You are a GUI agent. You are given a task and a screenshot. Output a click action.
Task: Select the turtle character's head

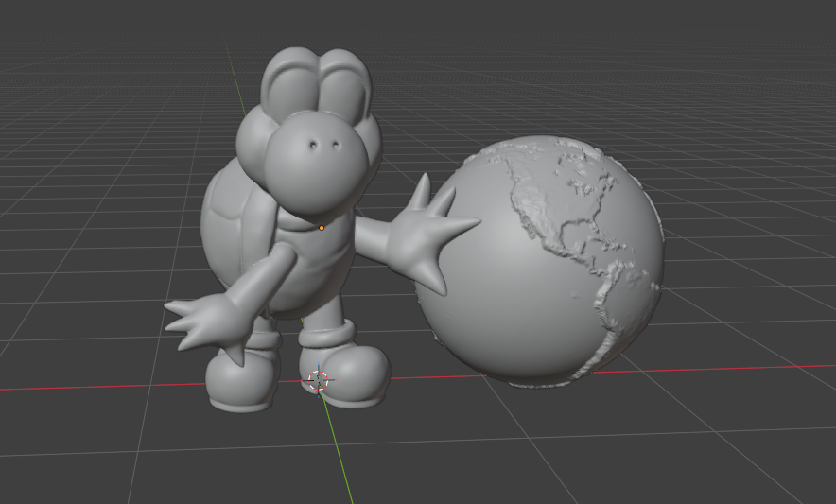pos(309,133)
